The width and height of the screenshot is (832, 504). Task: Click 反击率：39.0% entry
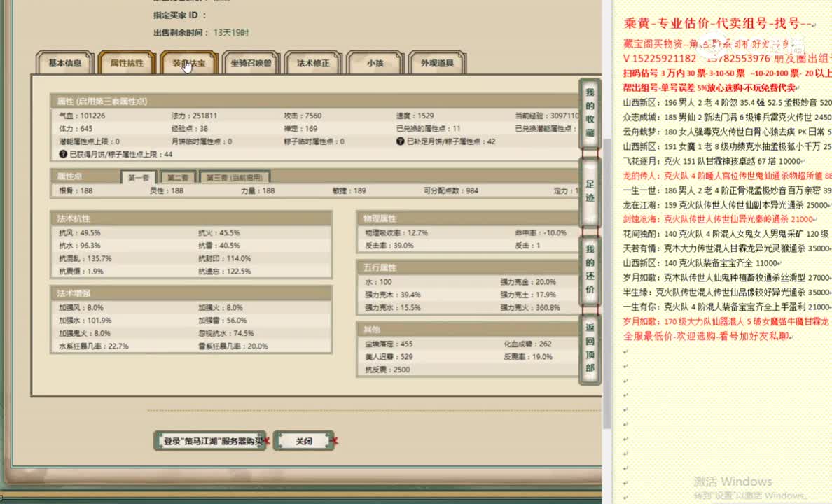[389, 246]
